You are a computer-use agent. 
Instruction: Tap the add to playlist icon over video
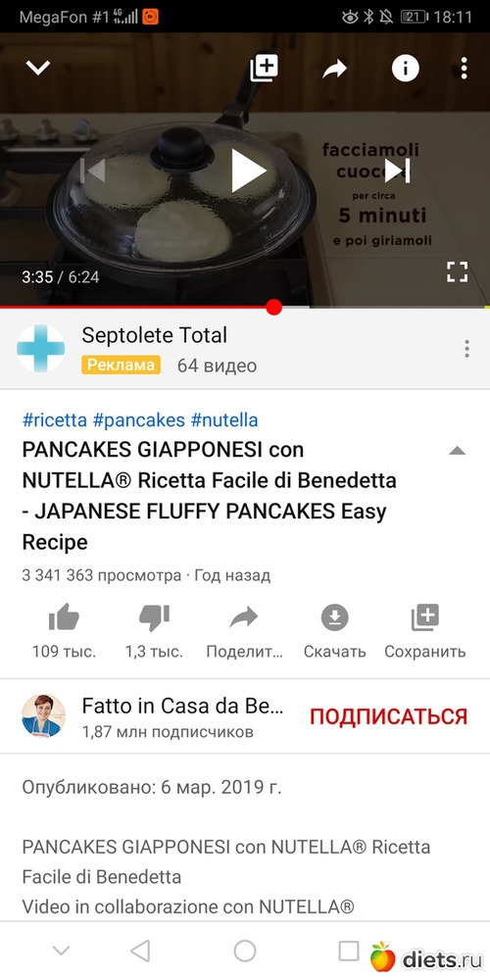264,69
